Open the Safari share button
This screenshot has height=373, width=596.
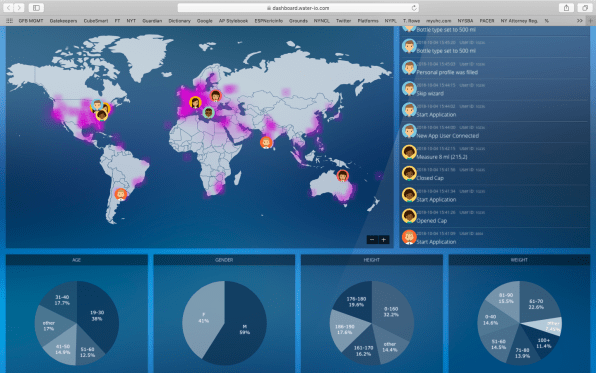566,8
